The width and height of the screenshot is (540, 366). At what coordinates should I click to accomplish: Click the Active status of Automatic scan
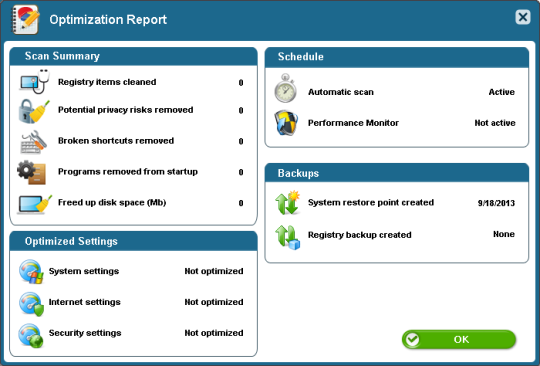click(502, 92)
